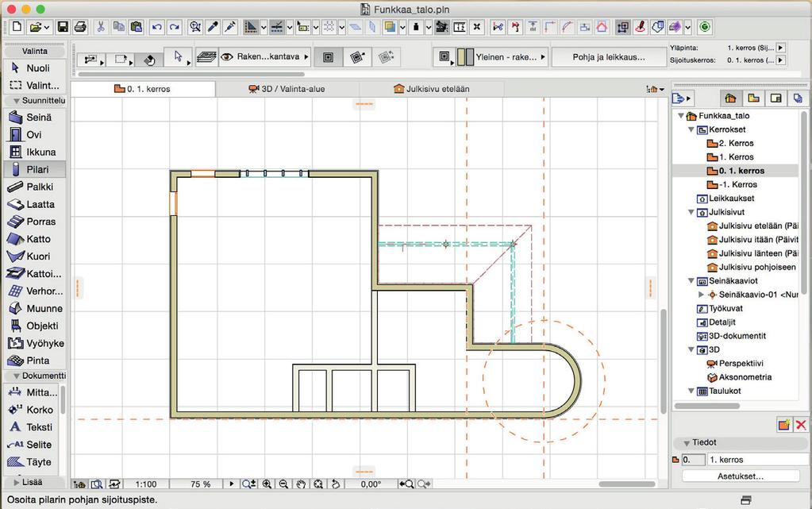Screen dimensions: 812x509
Task: Click the 75 % zoom value button
Action: pos(200,484)
